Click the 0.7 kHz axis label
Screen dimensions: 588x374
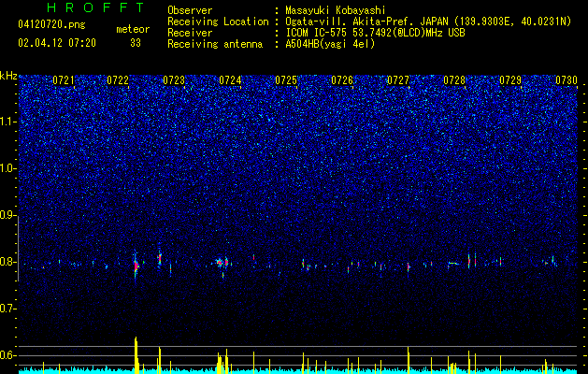[7, 309]
